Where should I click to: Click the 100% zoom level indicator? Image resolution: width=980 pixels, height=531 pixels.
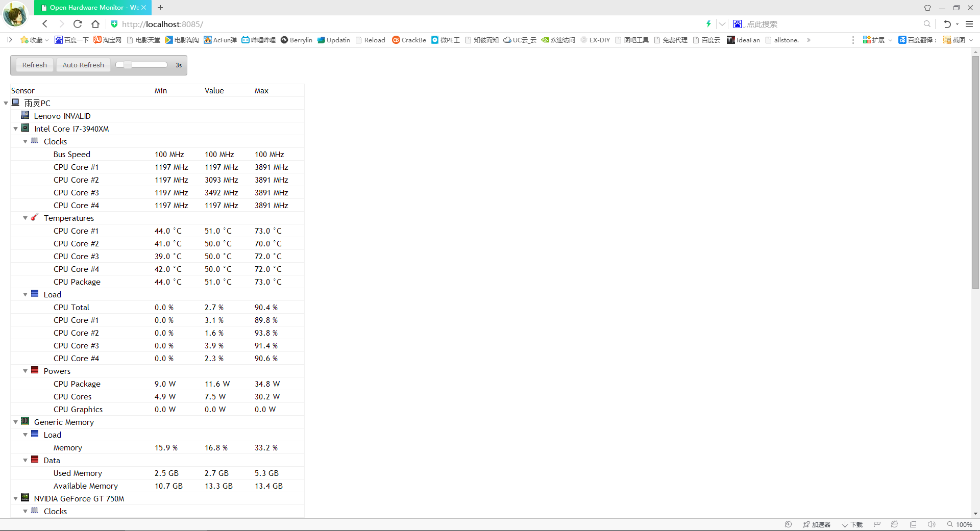pos(960,524)
